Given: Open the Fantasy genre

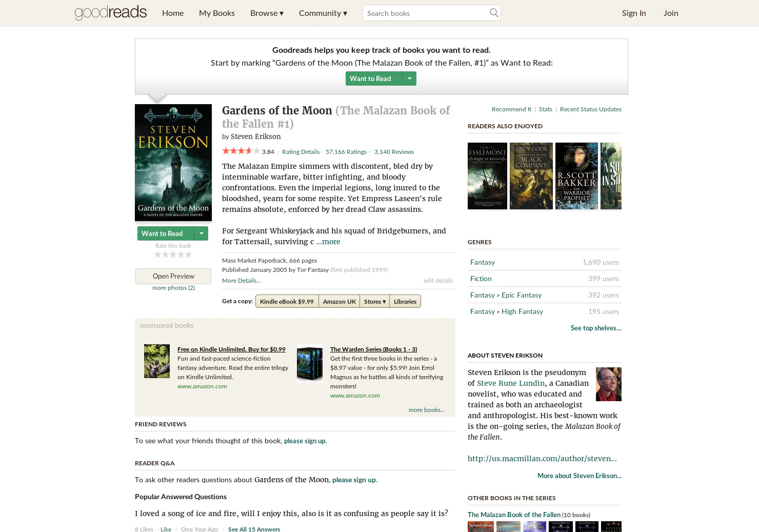Looking at the screenshot, I should click(483, 262).
